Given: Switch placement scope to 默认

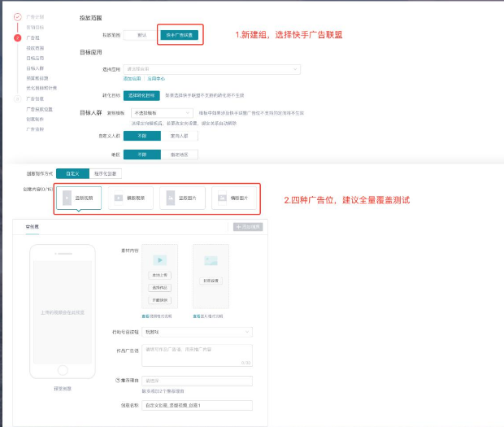Looking at the screenshot, I should pos(142,36).
